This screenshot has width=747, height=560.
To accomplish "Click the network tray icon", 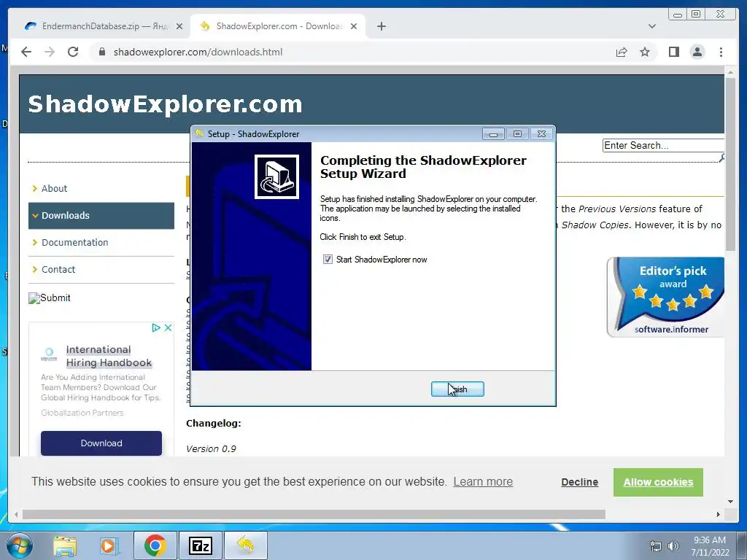I will [656, 546].
